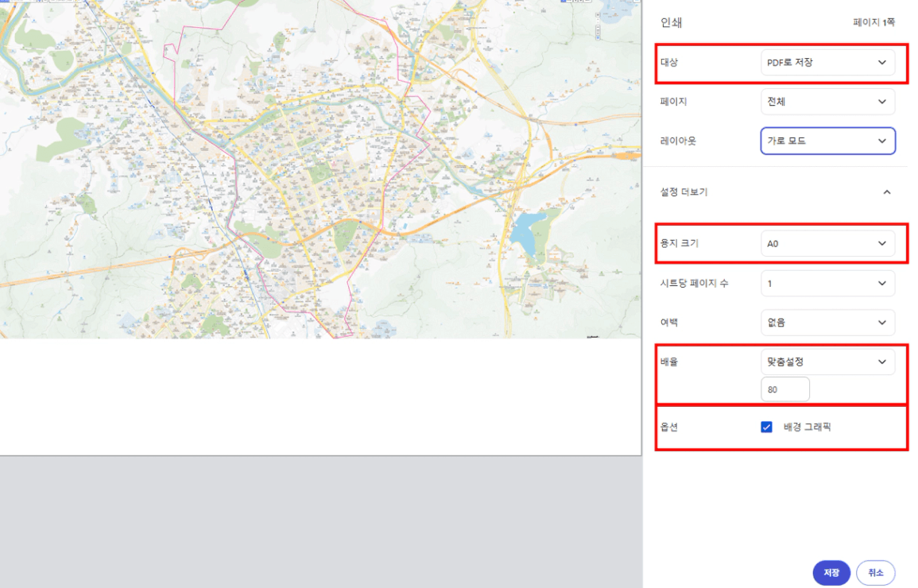Image resolution: width=918 pixels, height=588 pixels.
Task: Open the 시트당 페이지 수 dropdown
Action: coord(827,283)
